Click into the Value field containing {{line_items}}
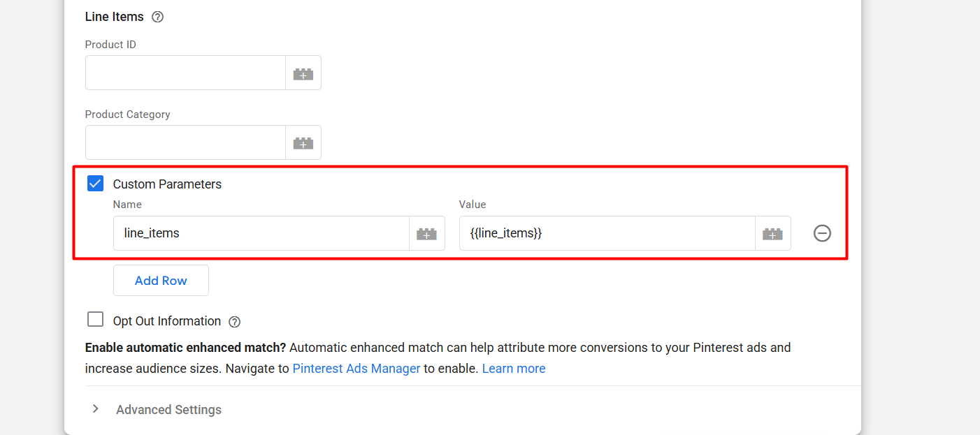Screen dimensions: 980x435 click(x=606, y=233)
